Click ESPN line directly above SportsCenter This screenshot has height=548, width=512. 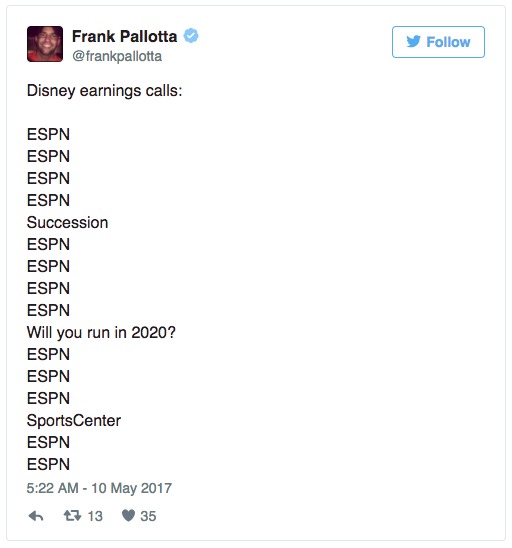tap(48, 398)
